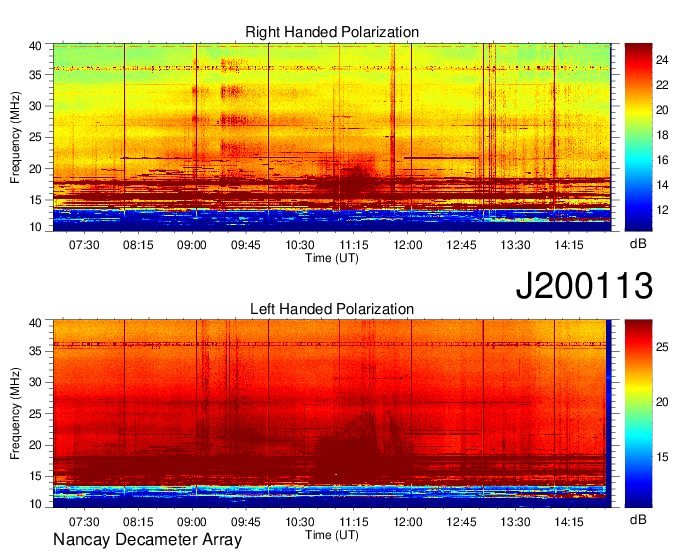680x552 pixels.
Task: Click "22" value on Right Handed color bar
Action: click(x=662, y=85)
